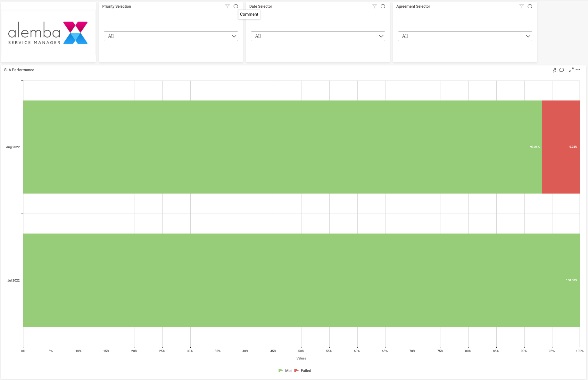Open comment icon on Priority Selection panel
588x380 pixels.
(x=236, y=6)
